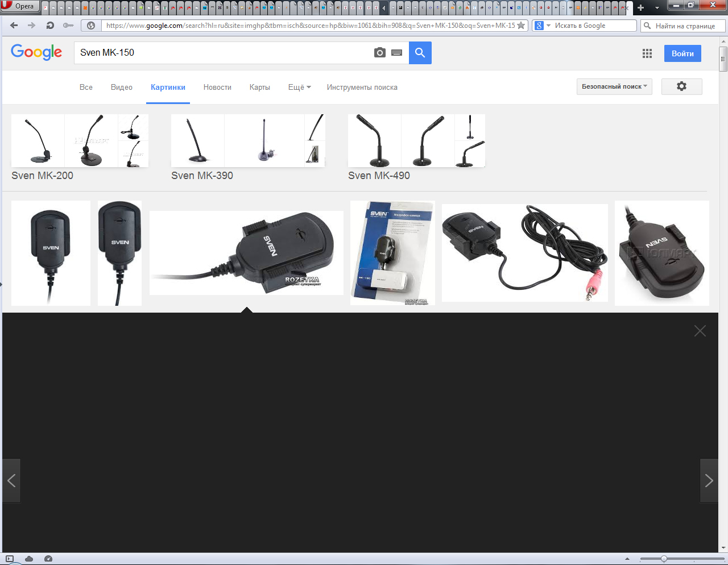Screen dimensions: 728x565
Task: Open the 'Sven MK-490' related search link
Action: (379, 176)
